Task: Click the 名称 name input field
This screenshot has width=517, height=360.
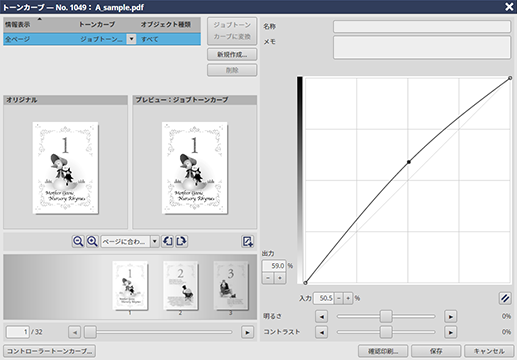Action: click(422, 26)
